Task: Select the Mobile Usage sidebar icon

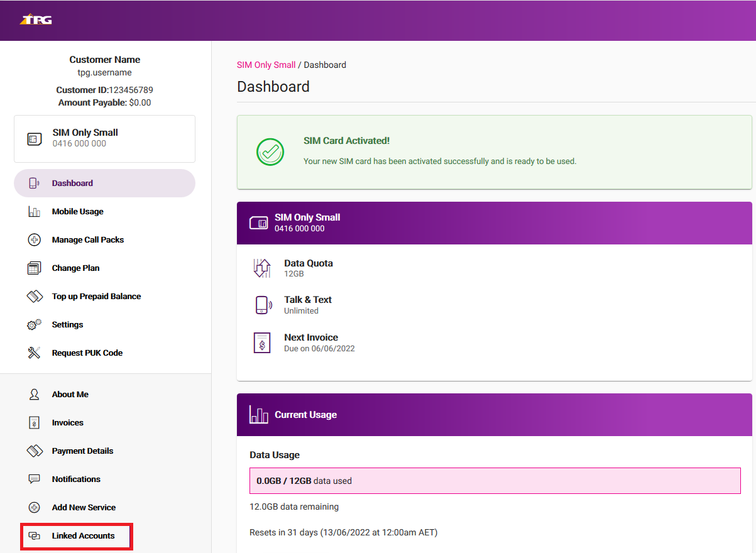Action: (x=35, y=211)
